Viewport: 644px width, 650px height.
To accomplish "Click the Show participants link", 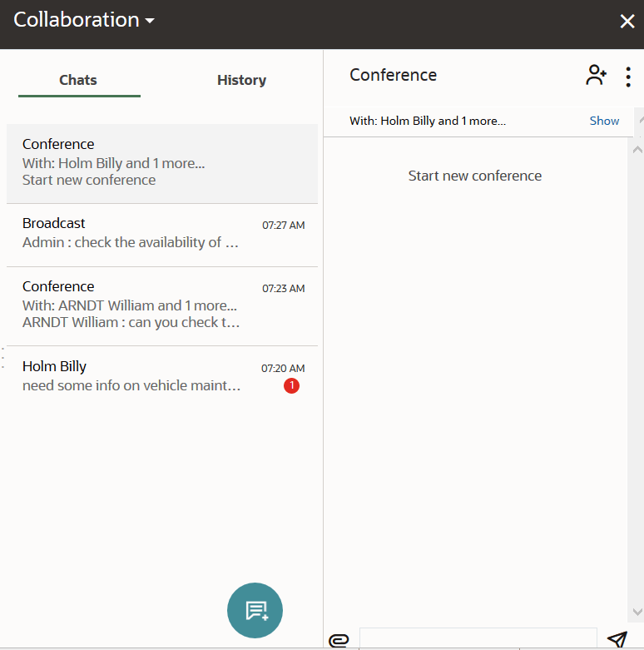I will [x=604, y=121].
